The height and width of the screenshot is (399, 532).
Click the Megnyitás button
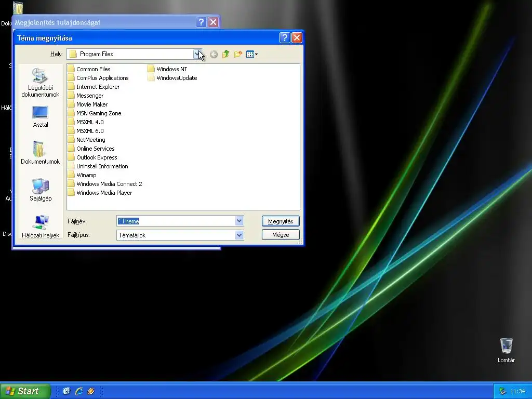click(281, 221)
